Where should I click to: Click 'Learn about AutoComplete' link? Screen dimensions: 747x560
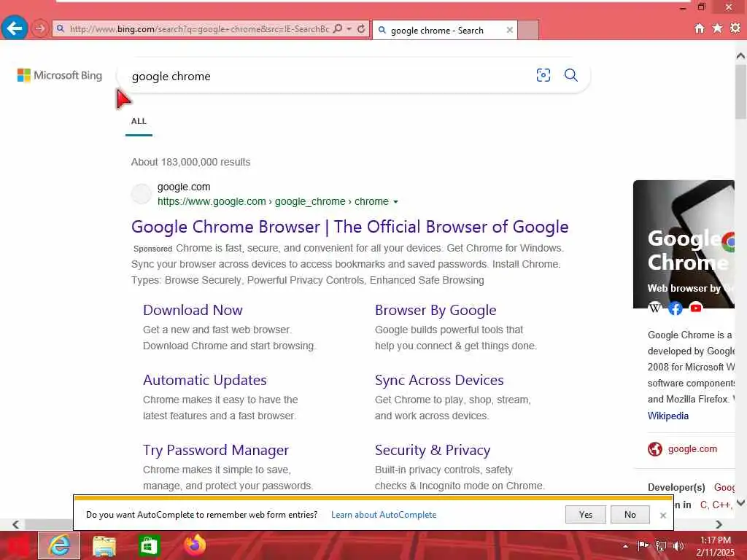[384, 515]
